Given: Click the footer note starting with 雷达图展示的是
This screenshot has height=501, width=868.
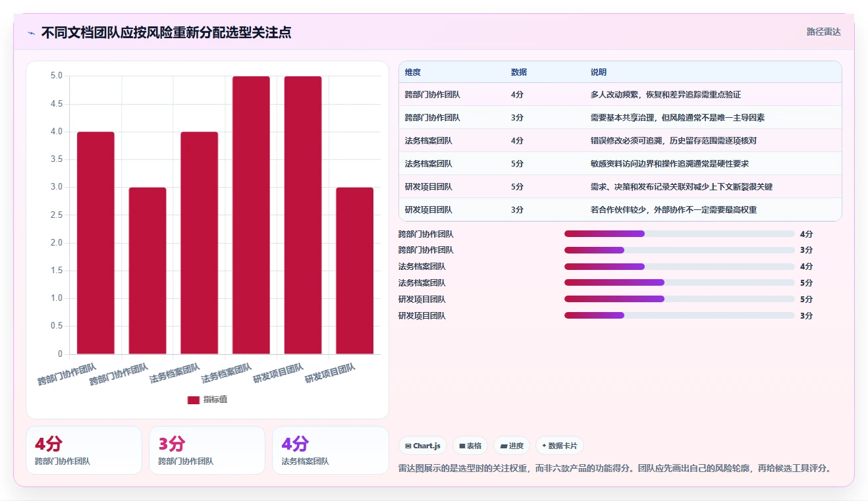Looking at the screenshot, I should point(615,468).
